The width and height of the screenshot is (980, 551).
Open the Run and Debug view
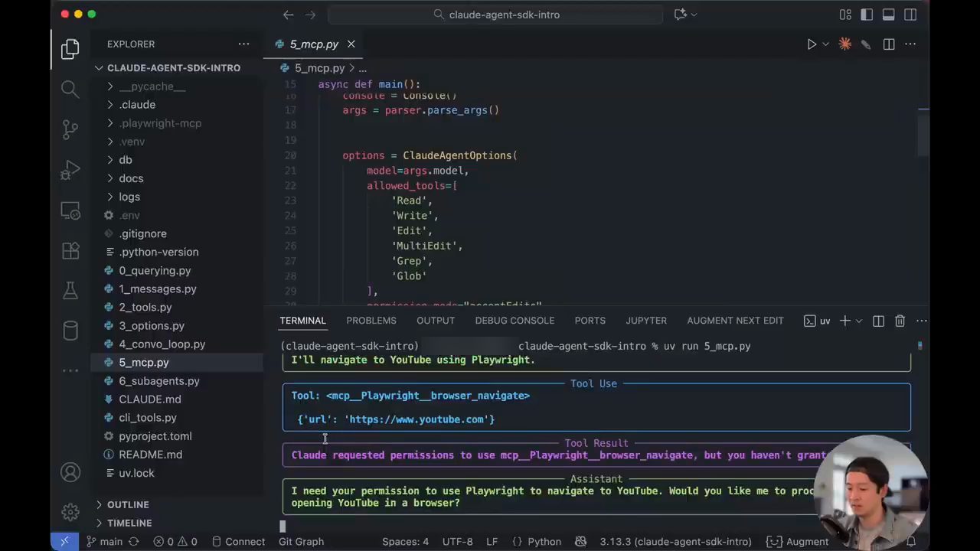(x=70, y=169)
